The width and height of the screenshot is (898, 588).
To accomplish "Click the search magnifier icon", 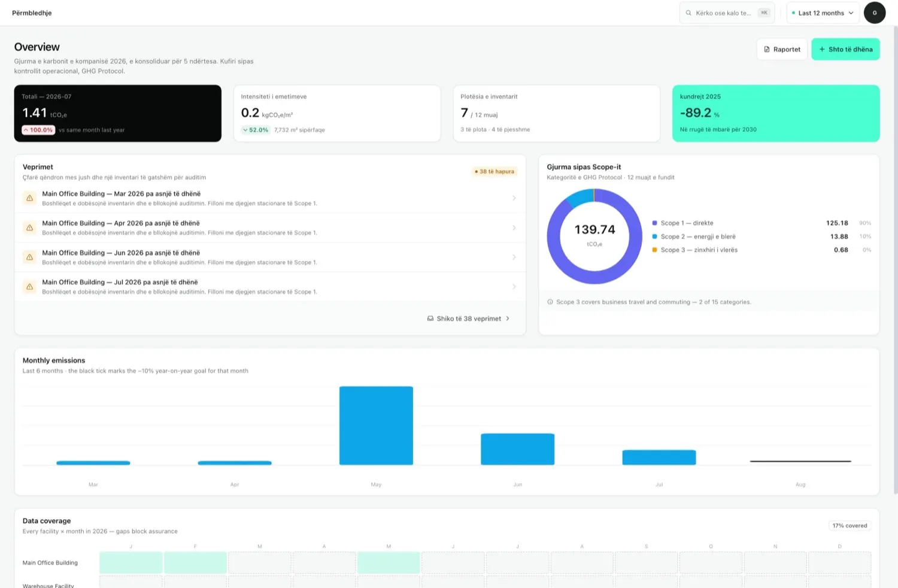I will point(688,13).
